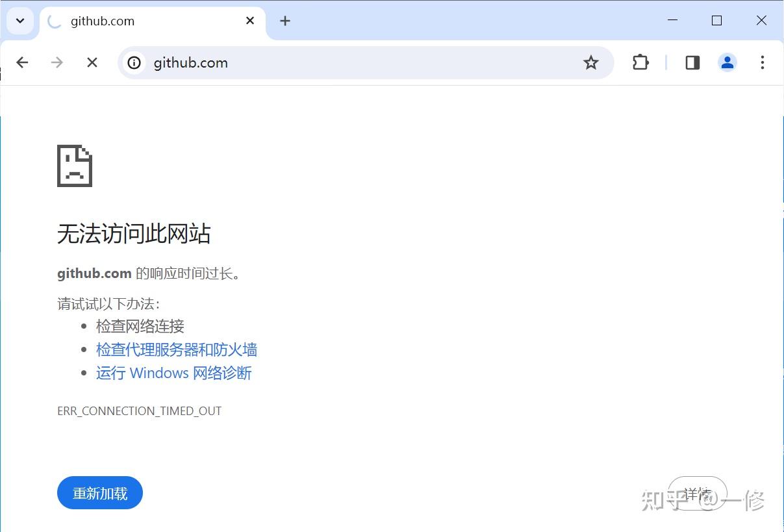784x532 pixels.
Task: Click the back navigation arrow
Action: coord(22,62)
